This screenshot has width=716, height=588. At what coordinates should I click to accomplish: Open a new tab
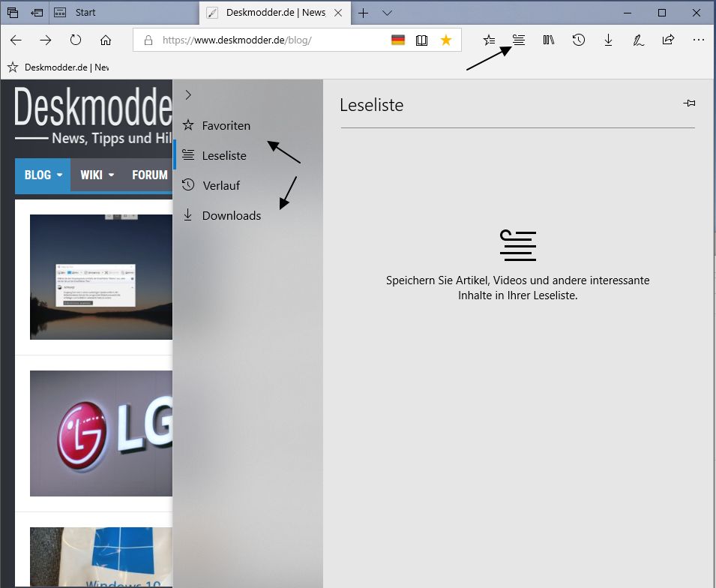pyautogui.click(x=364, y=13)
